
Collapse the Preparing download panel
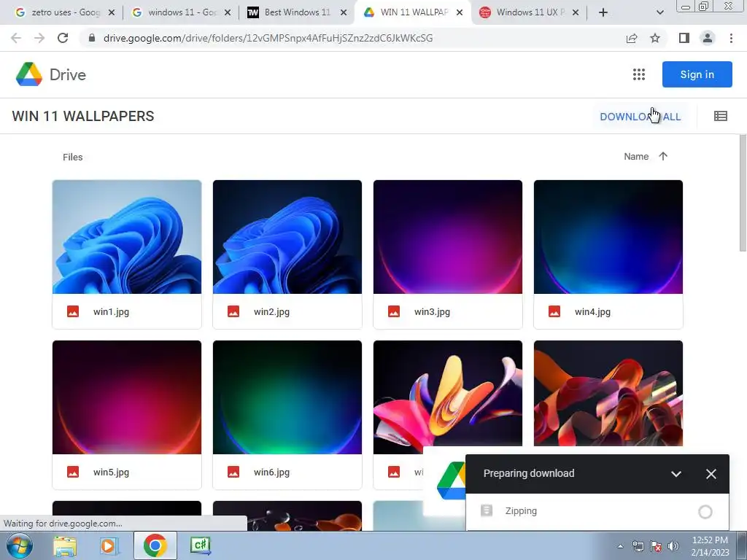pyautogui.click(x=676, y=474)
